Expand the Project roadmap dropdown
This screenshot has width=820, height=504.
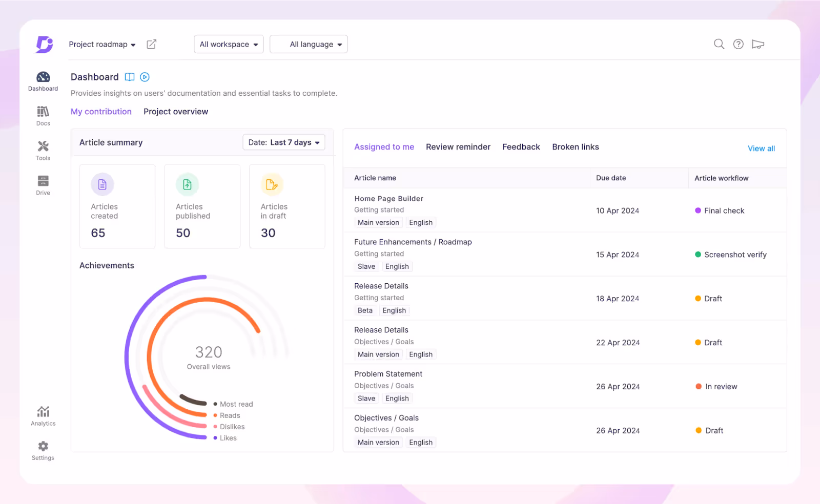pyautogui.click(x=102, y=45)
